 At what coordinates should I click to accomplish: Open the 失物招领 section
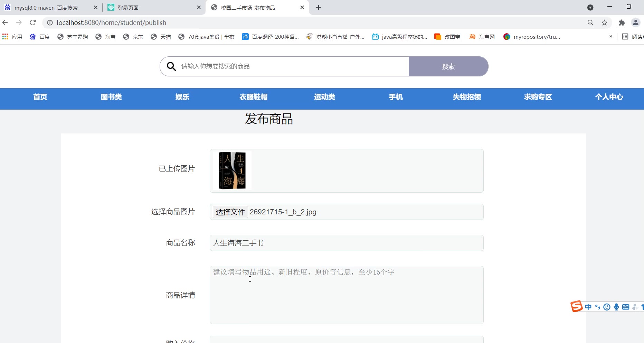tap(467, 97)
